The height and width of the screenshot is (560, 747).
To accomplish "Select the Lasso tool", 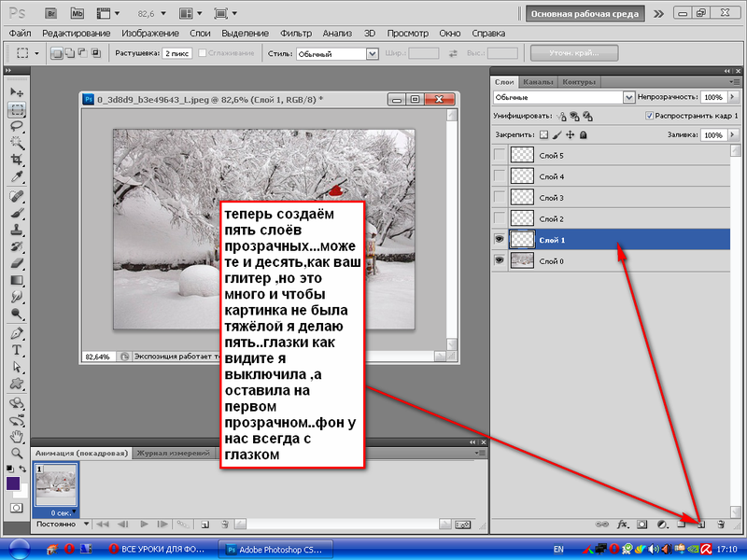I will (x=17, y=126).
